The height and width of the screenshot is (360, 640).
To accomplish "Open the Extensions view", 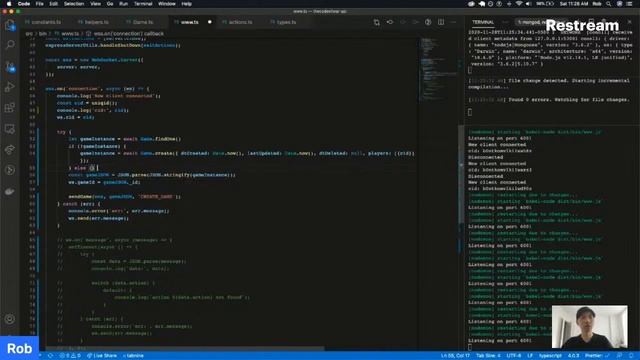I will [x=10, y=108].
